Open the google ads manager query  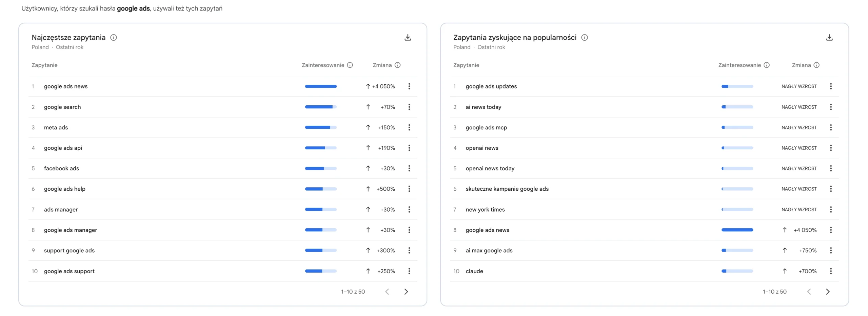point(71,230)
